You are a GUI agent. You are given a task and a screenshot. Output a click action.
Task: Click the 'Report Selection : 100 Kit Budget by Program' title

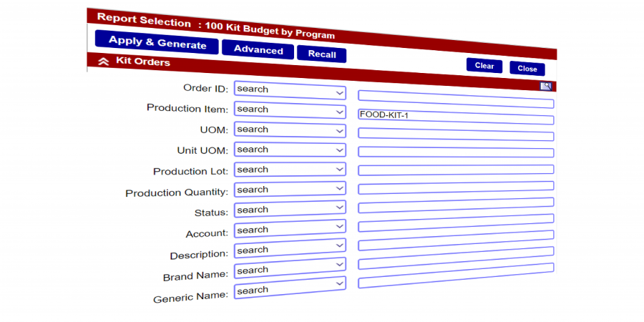coord(215,26)
